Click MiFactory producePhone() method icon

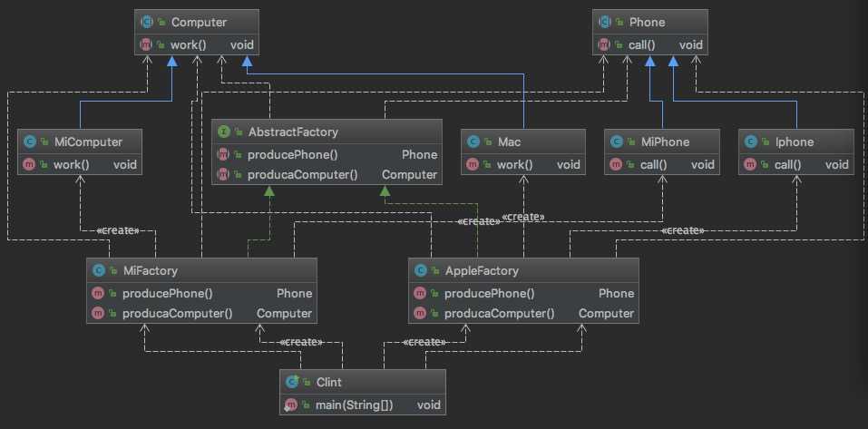(x=98, y=293)
